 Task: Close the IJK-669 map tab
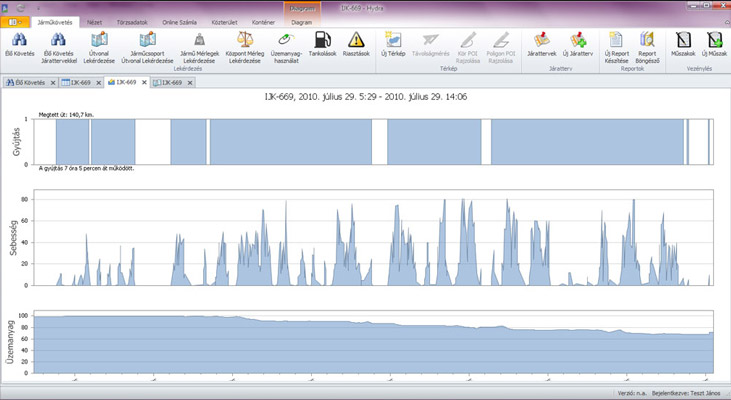(x=190, y=83)
